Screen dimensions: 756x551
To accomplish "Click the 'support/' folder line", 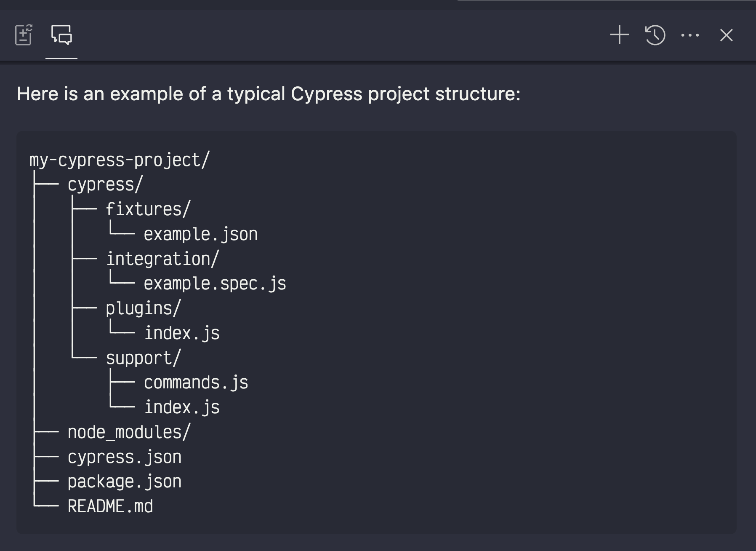I will pos(144,358).
